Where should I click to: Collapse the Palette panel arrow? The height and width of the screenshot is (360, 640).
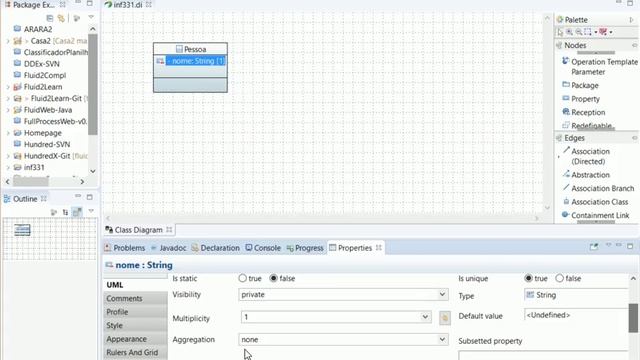[631, 20]
